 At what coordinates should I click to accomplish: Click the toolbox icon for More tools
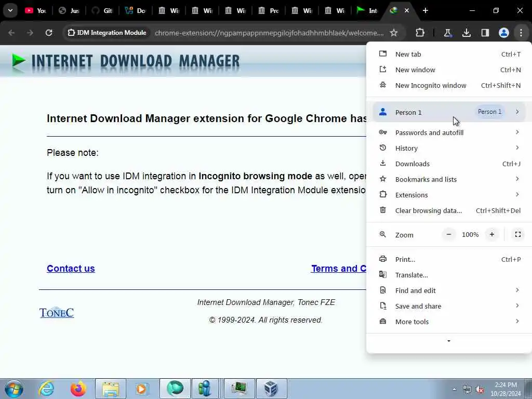click(x=383, y=322)
